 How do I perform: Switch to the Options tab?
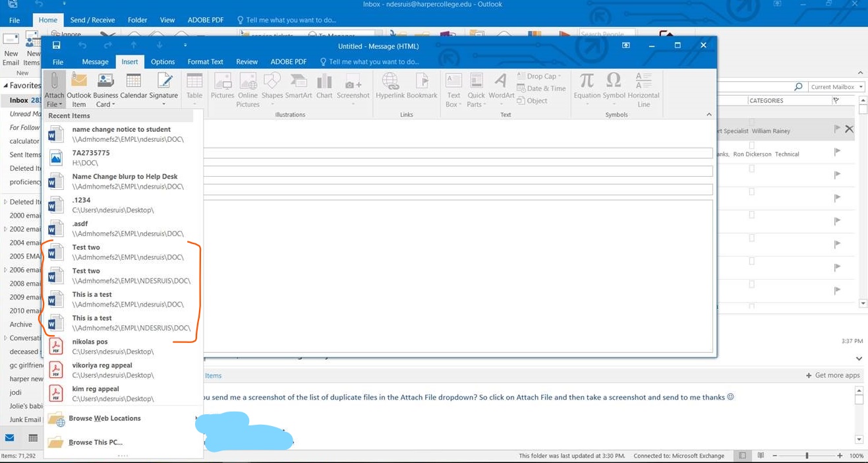pos(163,61)
